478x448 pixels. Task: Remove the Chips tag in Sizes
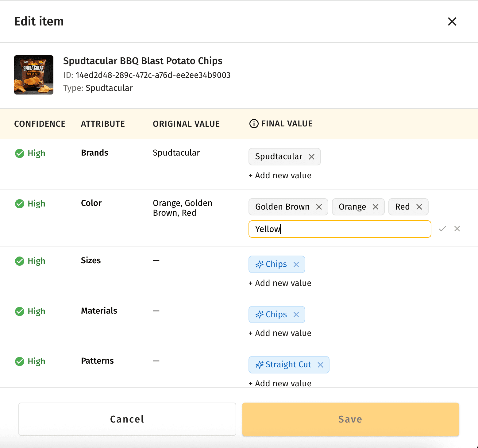(x=296, y=265)
